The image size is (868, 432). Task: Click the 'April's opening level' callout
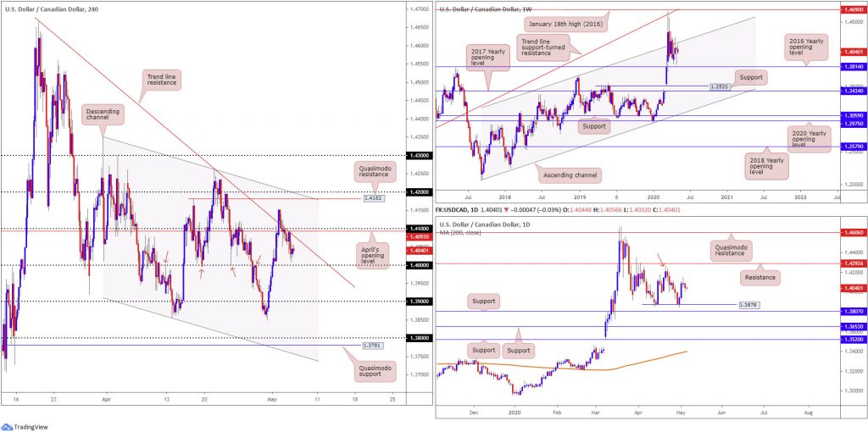pyautogui.click(x=375, y=257)
